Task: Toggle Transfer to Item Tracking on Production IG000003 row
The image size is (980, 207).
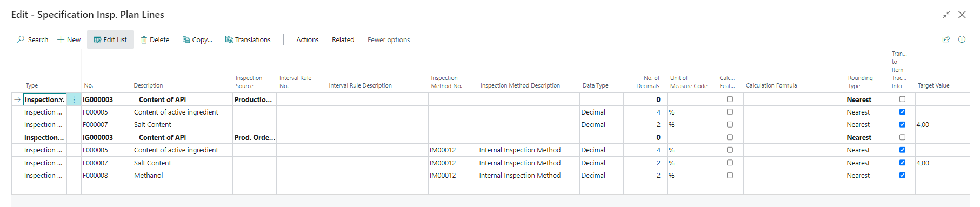Action: 902,99
